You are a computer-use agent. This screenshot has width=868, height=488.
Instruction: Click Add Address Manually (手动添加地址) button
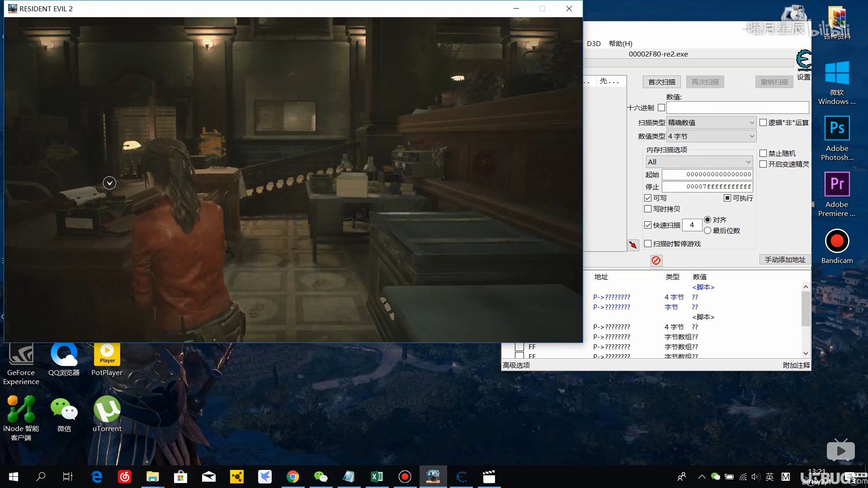coord(785,260)
